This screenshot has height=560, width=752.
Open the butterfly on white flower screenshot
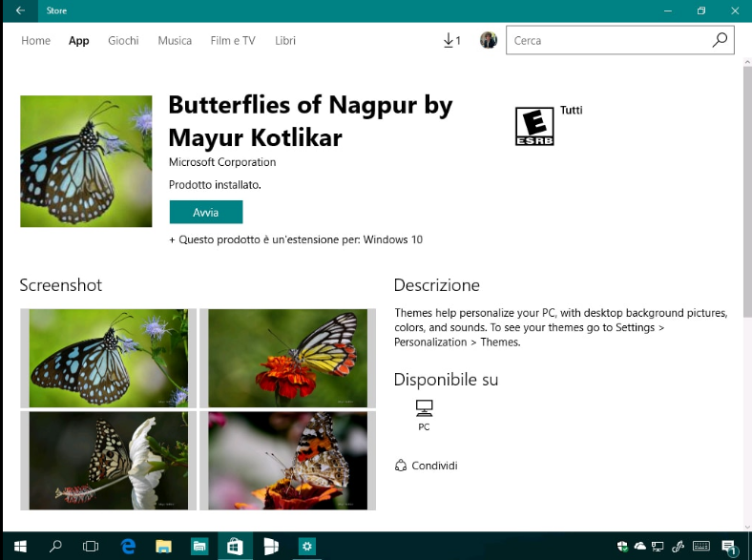pyautogui.click(x=109, y=460)
